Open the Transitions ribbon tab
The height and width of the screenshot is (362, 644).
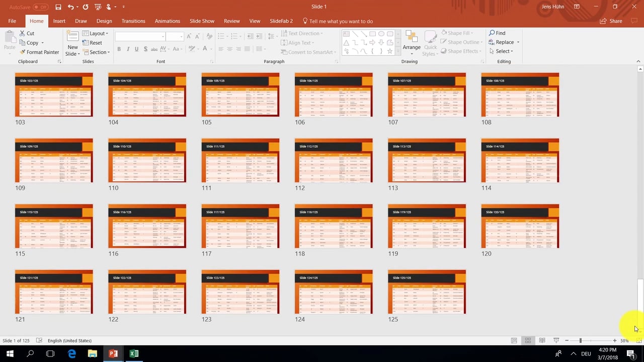[133, 21]
